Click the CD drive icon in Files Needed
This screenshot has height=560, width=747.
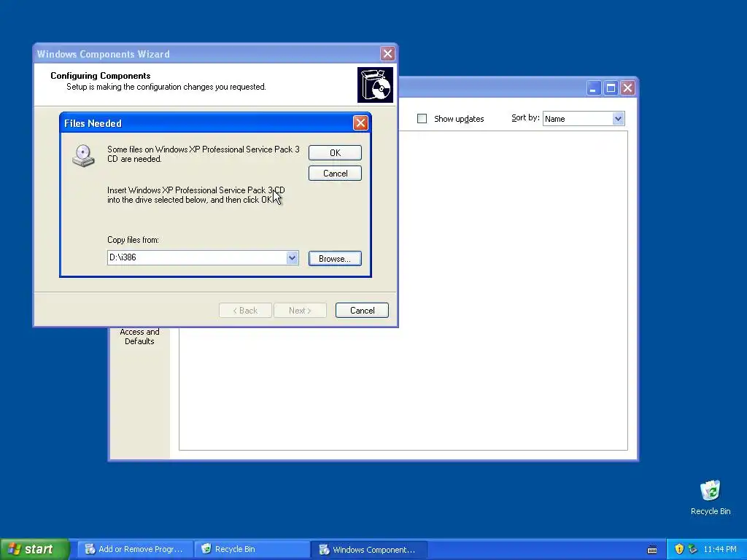point(83,156)
